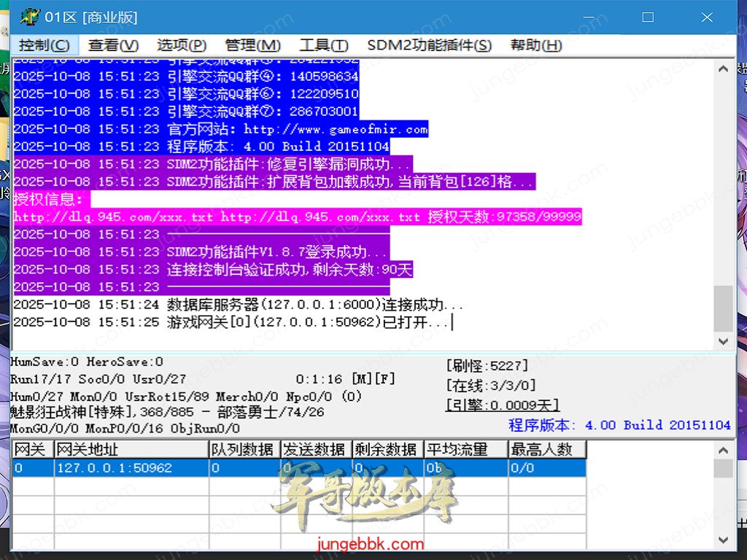The image size is (747, 560).
Task: Click the log panel scrollbar thumb
Action: tap(723, 308)
